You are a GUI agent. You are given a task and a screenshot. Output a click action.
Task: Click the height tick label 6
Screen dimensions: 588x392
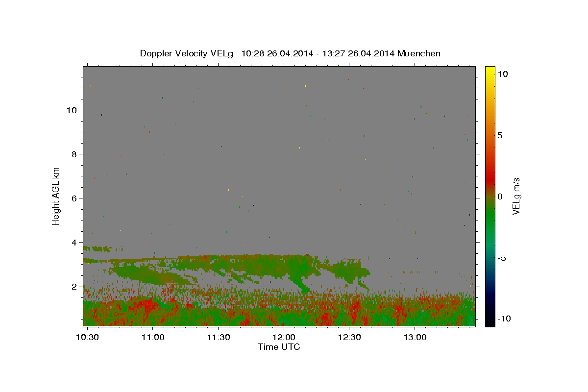[75, 198]
